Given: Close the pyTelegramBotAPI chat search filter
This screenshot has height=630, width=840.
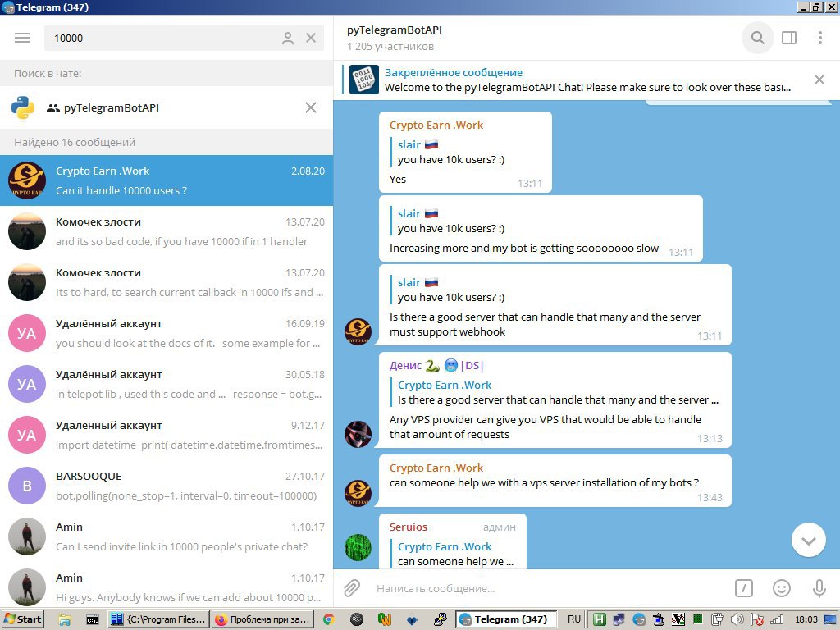Looking at the screenshot, I should [x=311, y=107].
